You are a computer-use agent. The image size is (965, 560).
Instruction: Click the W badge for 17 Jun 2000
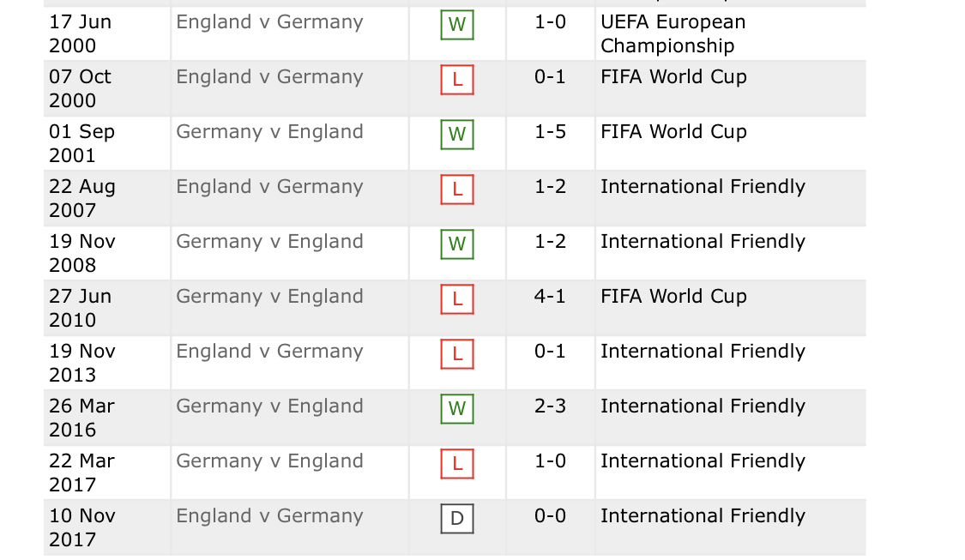[x=457, y=25]
